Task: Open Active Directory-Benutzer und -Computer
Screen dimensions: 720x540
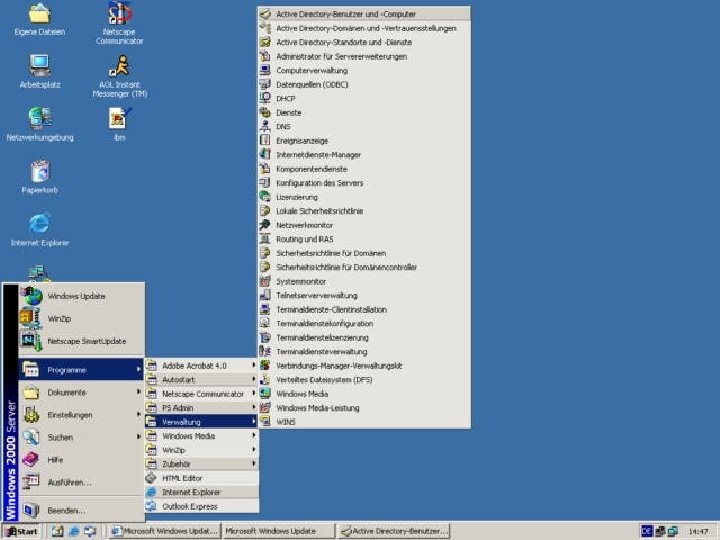Action: point(364,14)
